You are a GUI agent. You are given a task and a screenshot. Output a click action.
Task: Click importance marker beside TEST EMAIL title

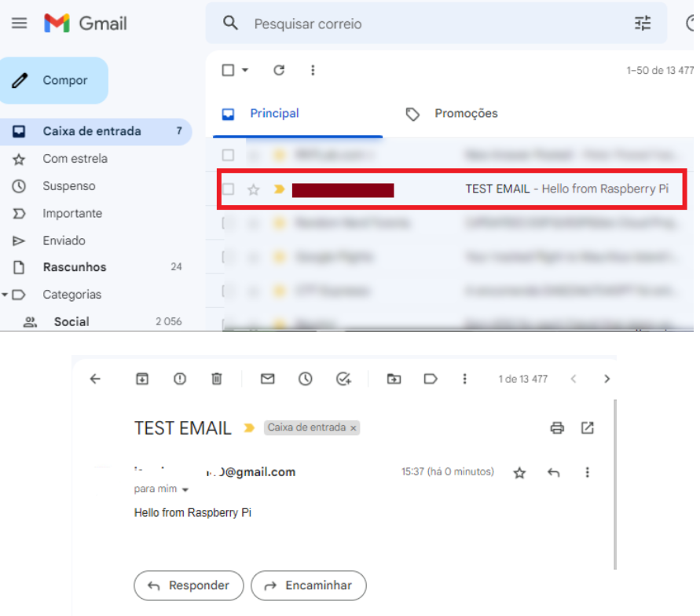tap(249, 428)
